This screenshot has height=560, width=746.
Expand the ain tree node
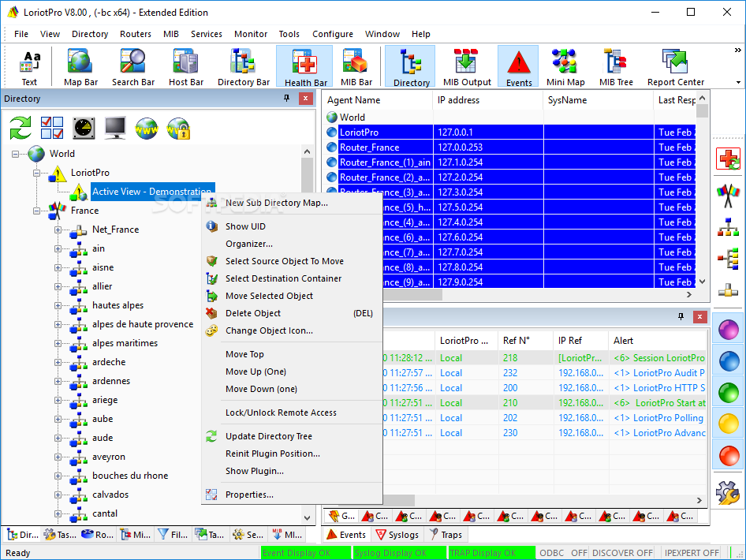tap(58, 248)
